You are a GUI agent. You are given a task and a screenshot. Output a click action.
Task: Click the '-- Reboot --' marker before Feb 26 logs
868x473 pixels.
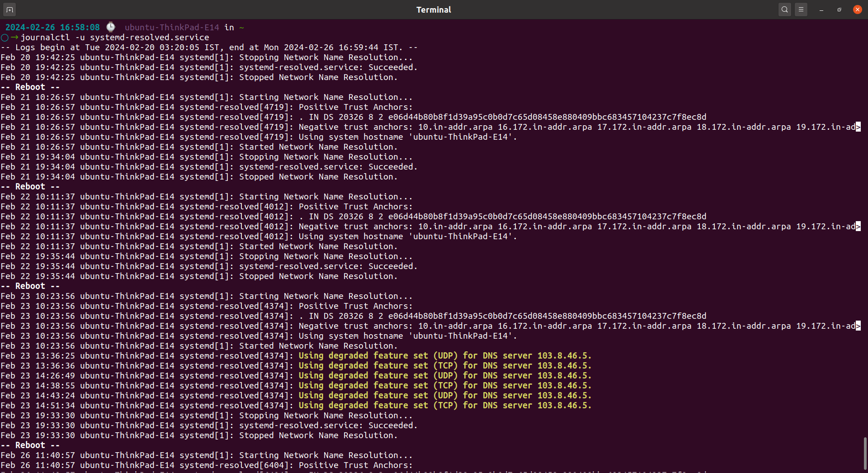point(30,445)
